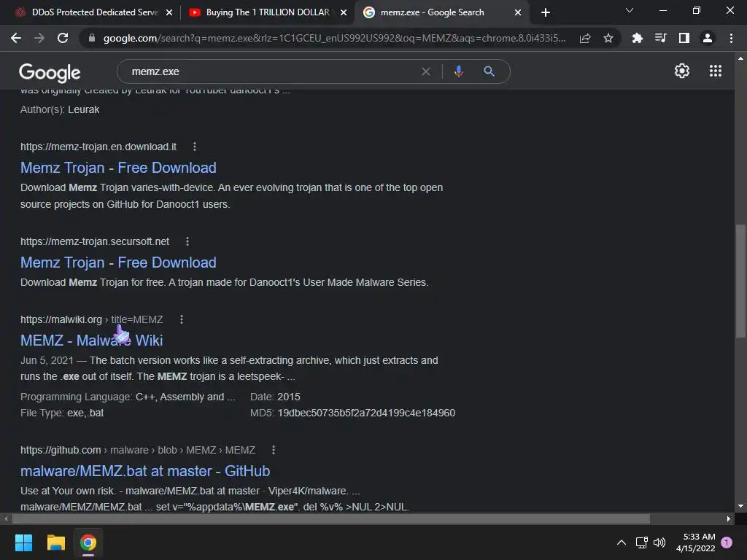The width and height of the screenshot is (747, 560).
Task: Open File Explorer from taskbar
Action: (55, 542)
